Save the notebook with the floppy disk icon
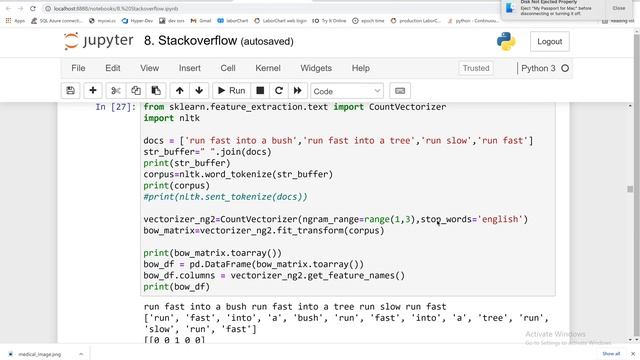 (x=71, y=91)
